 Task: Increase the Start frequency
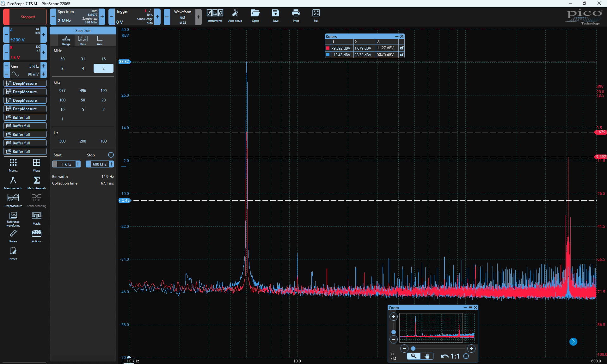pos(78,164)
